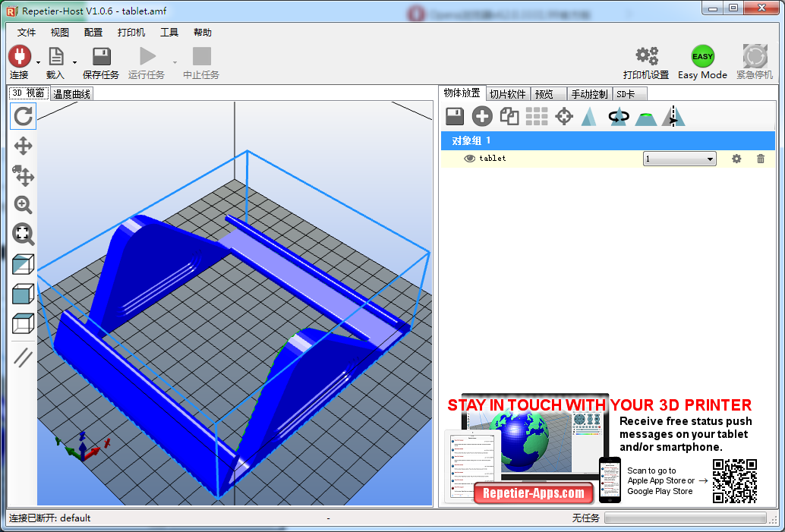Open the Connect button dropdown arrow
Screen dimensions: 785x532
(38, 62)
